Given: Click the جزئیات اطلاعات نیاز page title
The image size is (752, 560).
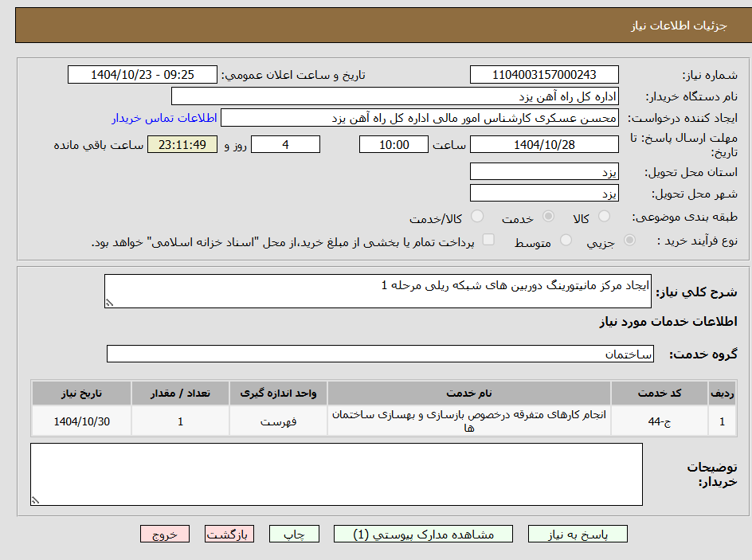Looking at the screenshot, I should [679, 25].
